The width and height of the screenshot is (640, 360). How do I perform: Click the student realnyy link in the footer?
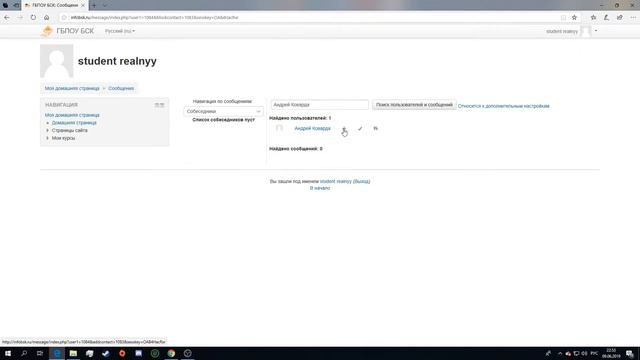(x=336, y=181)
